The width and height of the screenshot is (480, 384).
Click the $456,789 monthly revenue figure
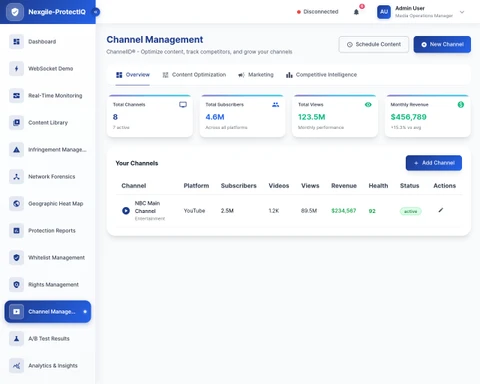[408, 117]
